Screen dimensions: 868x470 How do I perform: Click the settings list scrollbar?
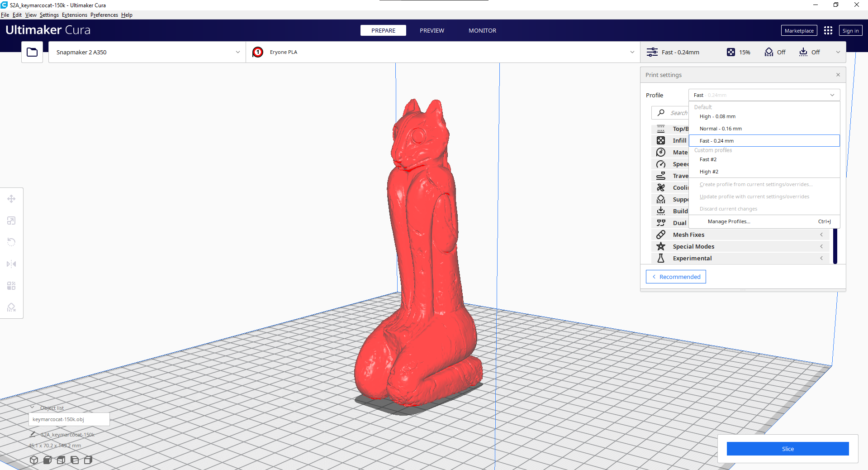pos(835,246)
